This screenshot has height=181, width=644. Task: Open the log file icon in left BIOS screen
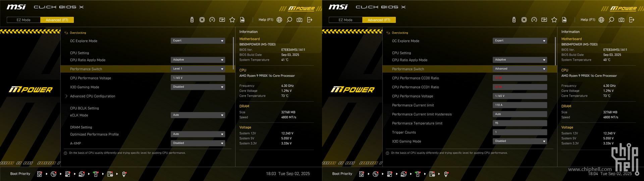pos(242,20)
